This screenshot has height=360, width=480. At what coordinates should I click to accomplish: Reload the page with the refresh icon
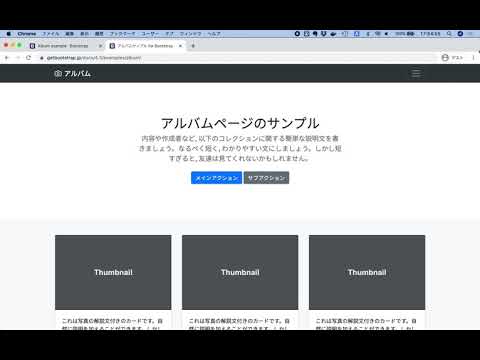[29, 58]
